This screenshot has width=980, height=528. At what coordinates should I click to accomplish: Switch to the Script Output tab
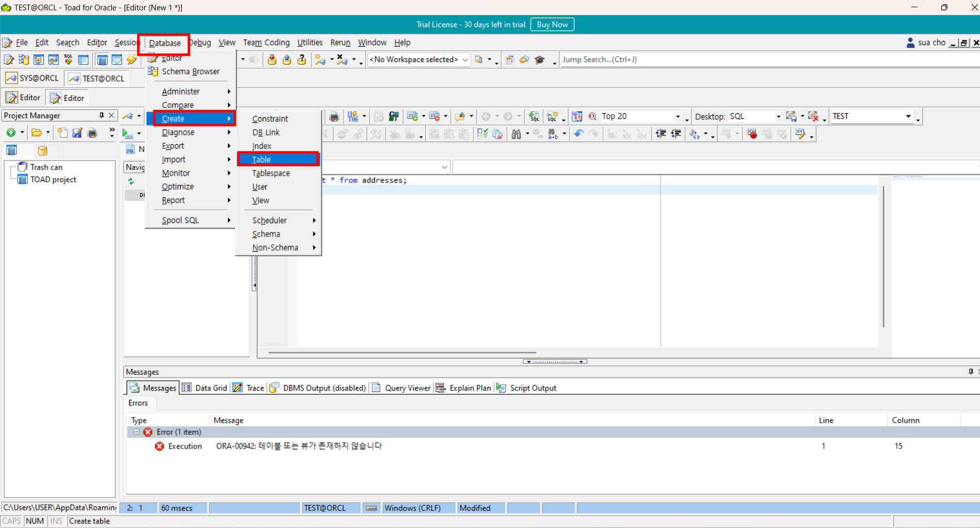coord(526,388)
